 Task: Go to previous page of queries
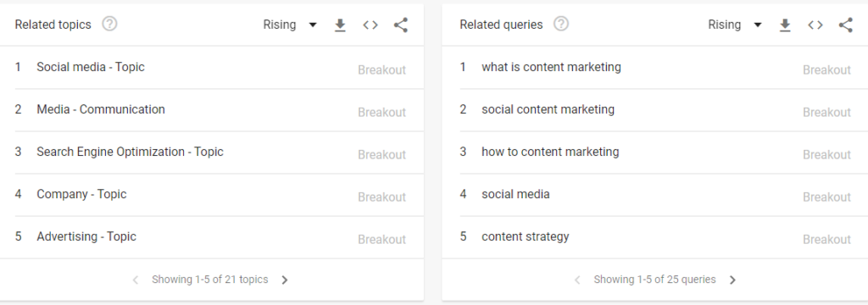pyautogui.click(x=577, y=280)
